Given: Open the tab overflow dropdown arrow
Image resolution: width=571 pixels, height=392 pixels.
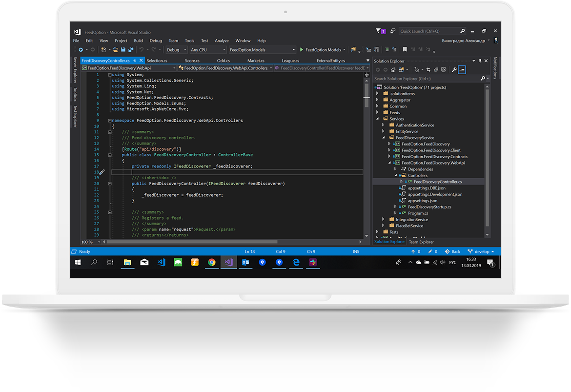Looking at the screenshot, I should pyautogui.click(x=367, y=61).
